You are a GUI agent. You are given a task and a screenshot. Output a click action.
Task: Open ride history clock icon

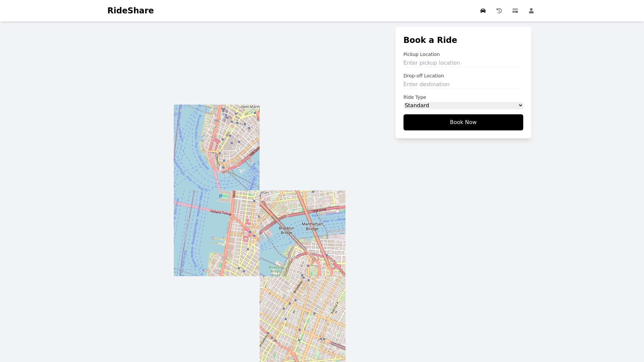coord(499,11)
